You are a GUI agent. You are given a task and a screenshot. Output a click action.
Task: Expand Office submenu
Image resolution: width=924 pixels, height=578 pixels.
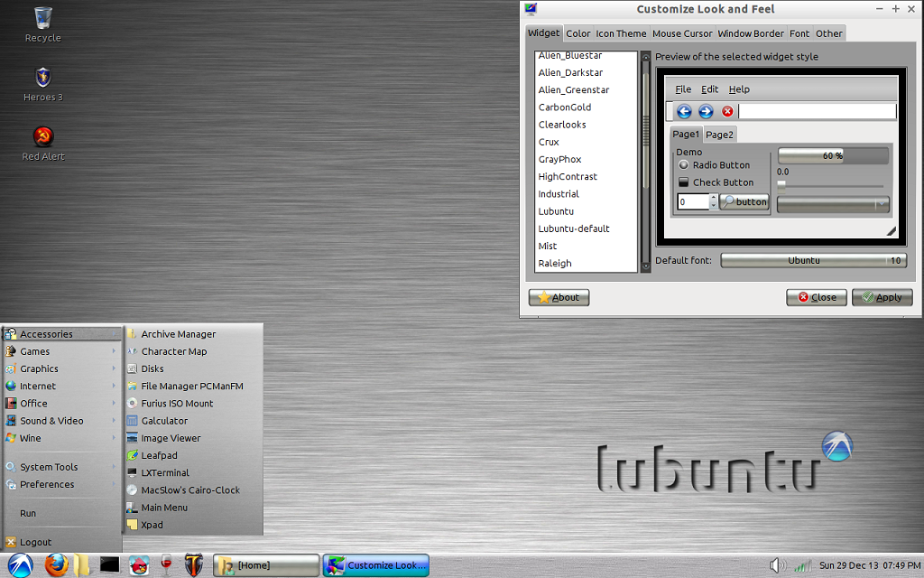click(61, 404)
